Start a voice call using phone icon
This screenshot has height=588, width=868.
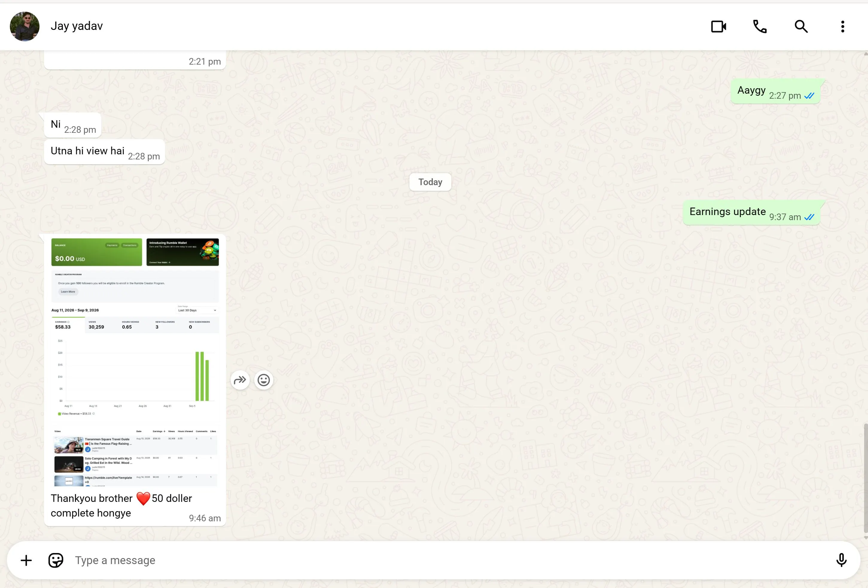760,27
